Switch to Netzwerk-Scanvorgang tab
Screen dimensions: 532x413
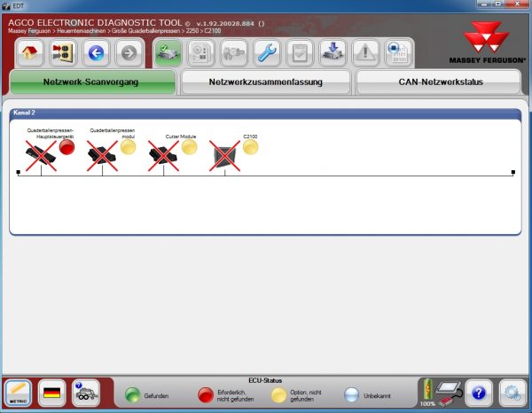pyautogui.click(x=92, y=82)
